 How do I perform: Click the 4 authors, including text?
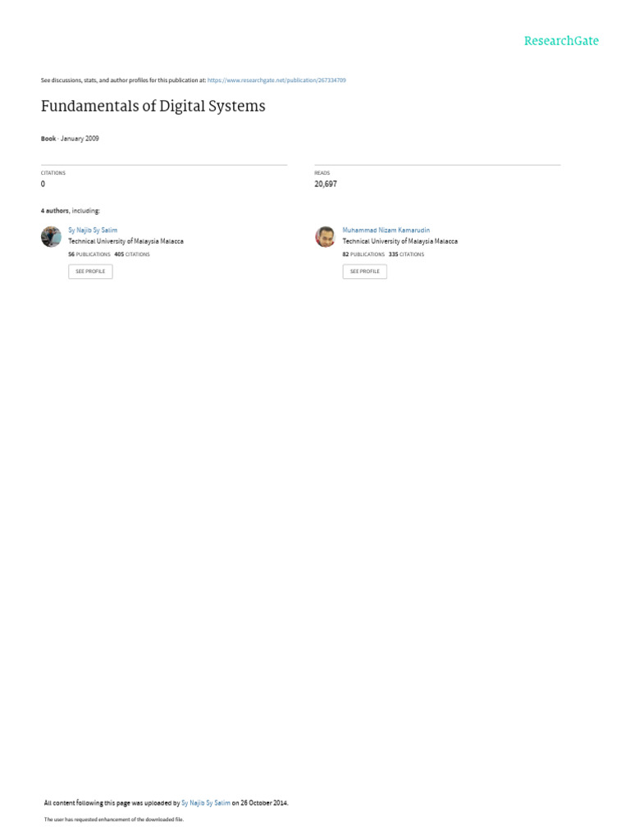pos(71,211)
